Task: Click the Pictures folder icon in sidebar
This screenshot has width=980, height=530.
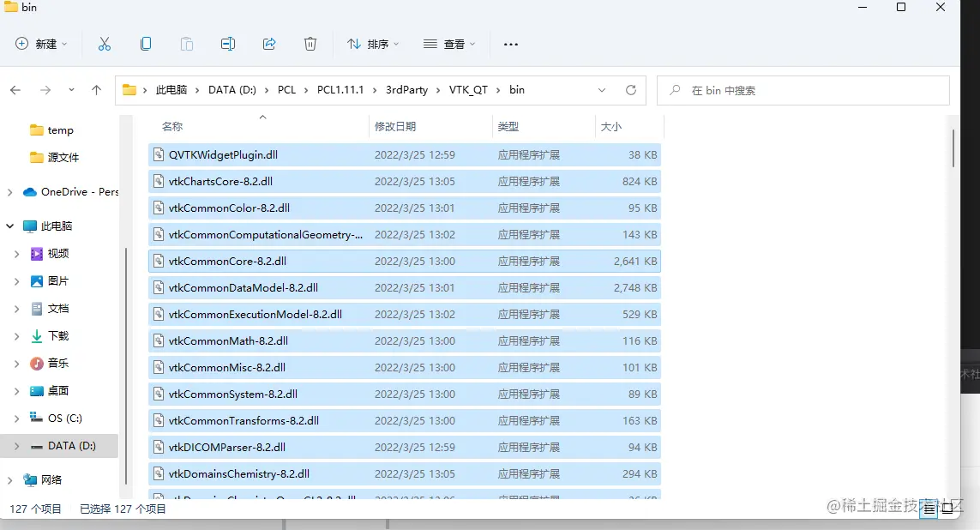Action: pos(37,280)
